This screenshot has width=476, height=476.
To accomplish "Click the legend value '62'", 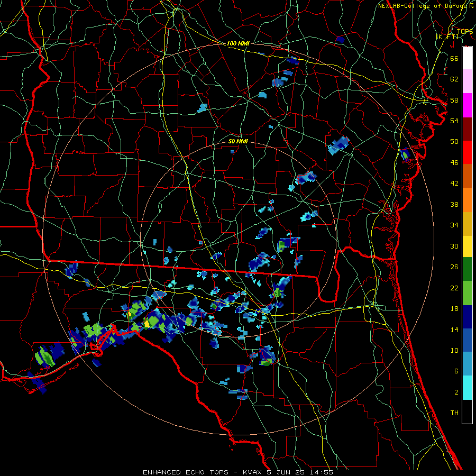I will pos(454,79).
